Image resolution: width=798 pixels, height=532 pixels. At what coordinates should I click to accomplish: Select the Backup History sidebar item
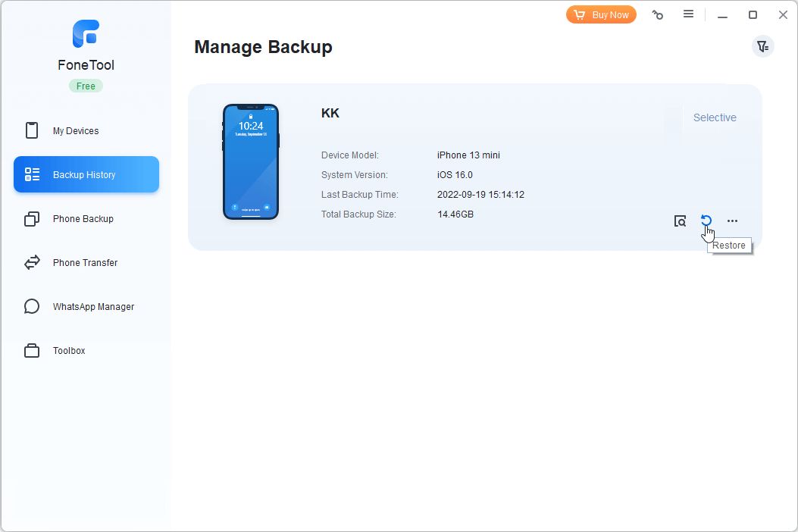pyautogui.click(x=86, y=175)
